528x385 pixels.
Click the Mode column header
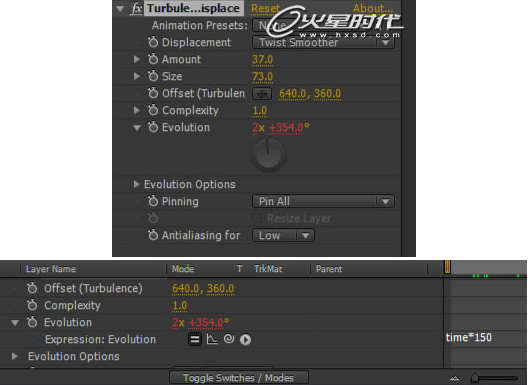click(183, 269)
